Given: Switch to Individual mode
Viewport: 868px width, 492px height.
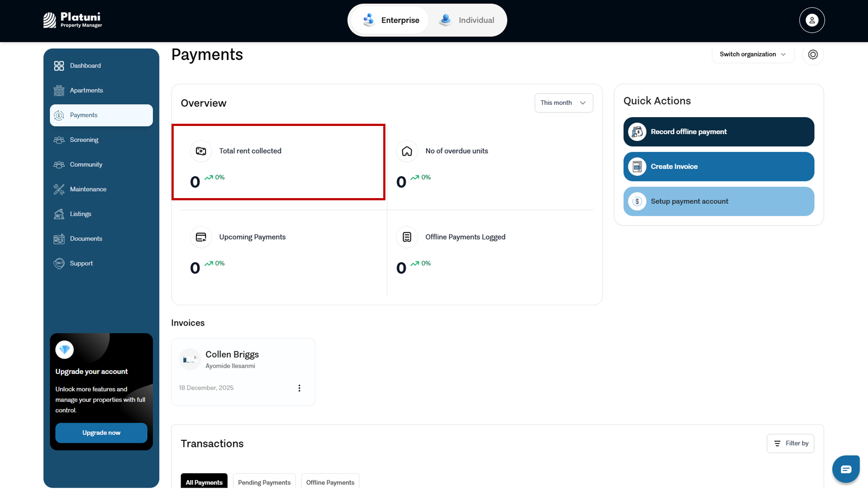Looking at the screenshot, I should (x=467, y=20).
